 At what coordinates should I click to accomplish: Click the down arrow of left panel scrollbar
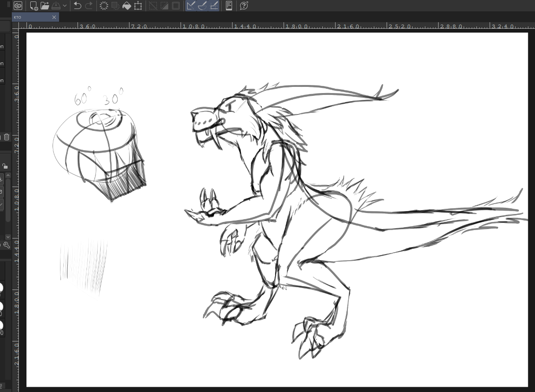point(8,237)
